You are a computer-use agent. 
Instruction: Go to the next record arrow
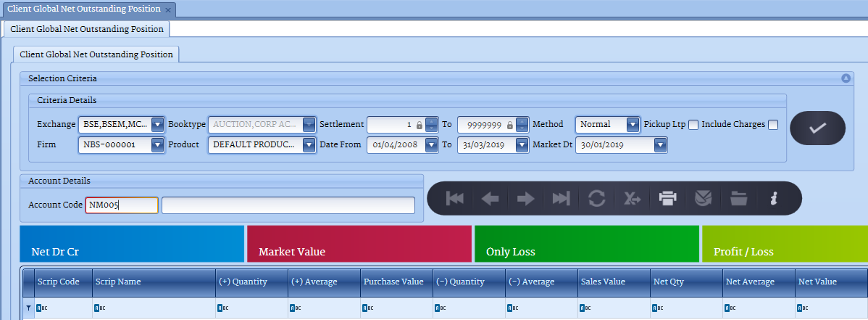coord(526,198)
